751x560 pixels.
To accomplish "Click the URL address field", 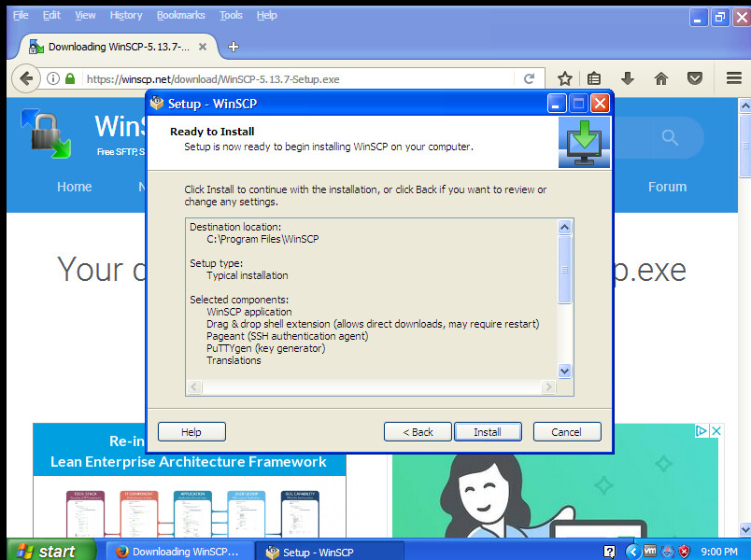I will pos(297,79).
